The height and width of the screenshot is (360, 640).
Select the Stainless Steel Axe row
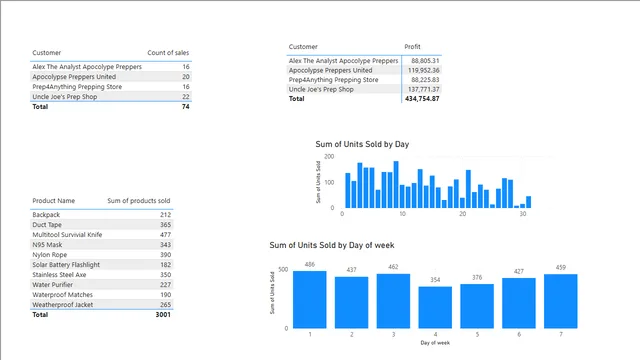coord(102,275)
